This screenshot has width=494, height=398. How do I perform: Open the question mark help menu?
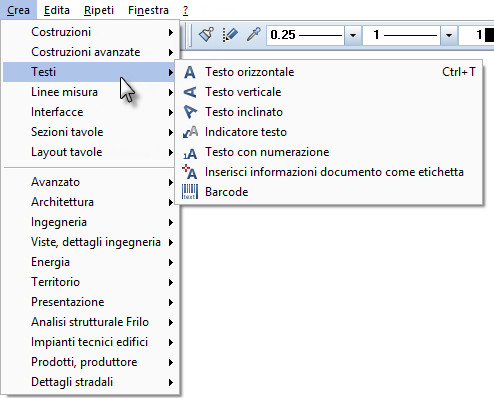pyautogui.click(x=185, y=10)
